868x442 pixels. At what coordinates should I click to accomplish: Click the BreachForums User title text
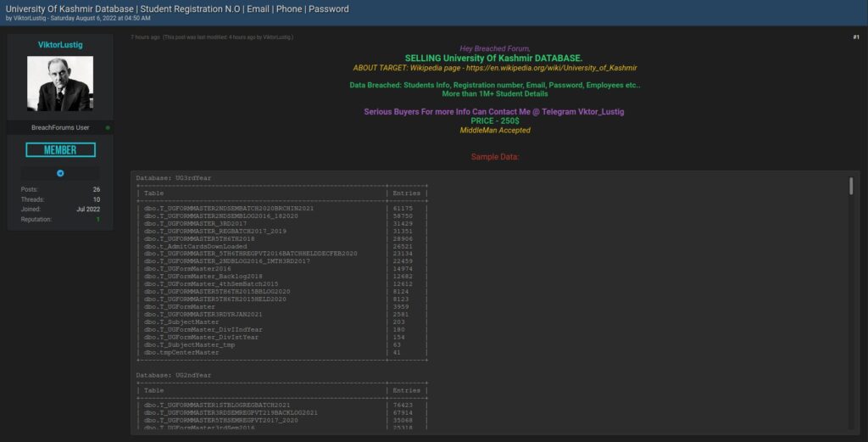point(60,128)
